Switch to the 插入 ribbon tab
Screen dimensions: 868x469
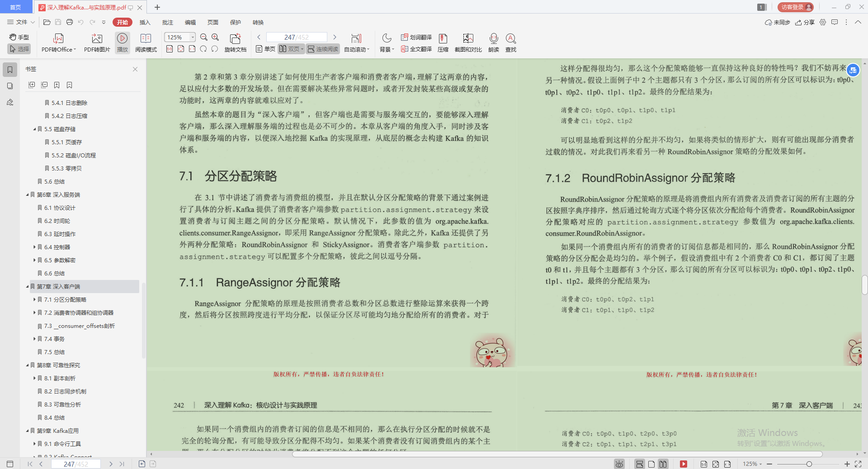coord(145,22)
